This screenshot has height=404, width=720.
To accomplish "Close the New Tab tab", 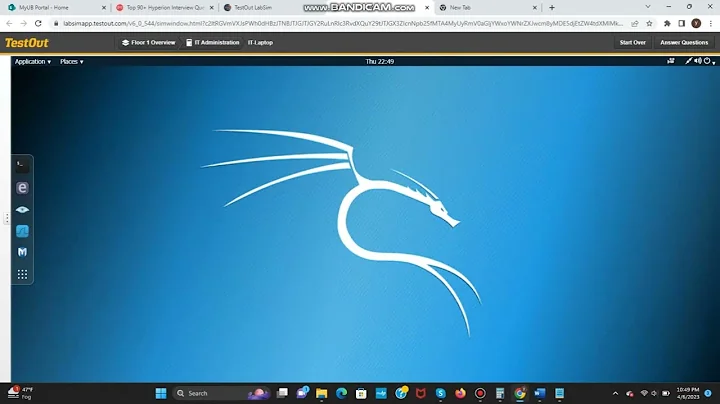I will 534,8.
